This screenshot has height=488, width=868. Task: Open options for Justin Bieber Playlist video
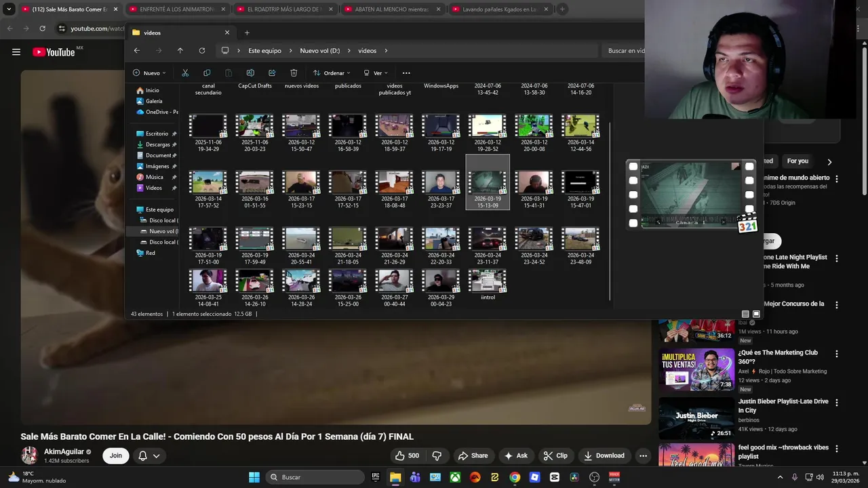click(837, 402)
